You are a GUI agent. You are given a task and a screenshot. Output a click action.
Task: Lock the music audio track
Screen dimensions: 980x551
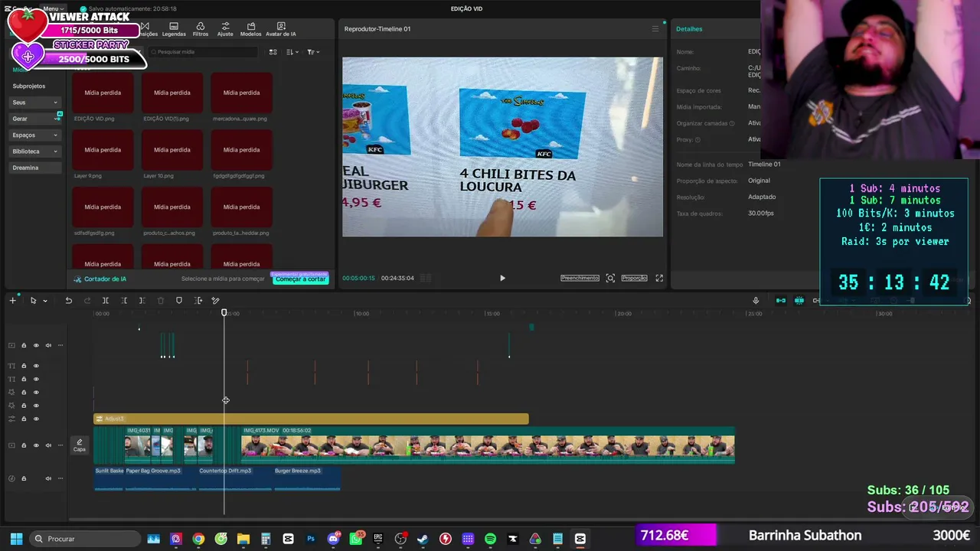pyautogui.click(x=24, y=478)
